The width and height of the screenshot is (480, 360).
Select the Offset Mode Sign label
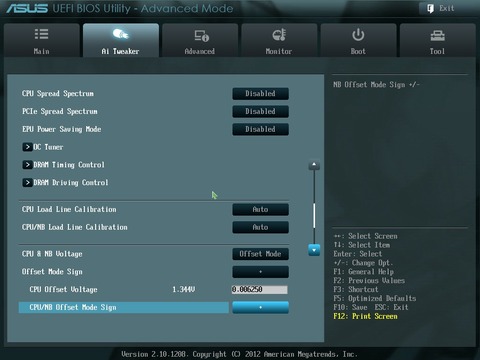click(x=52, y=272)
